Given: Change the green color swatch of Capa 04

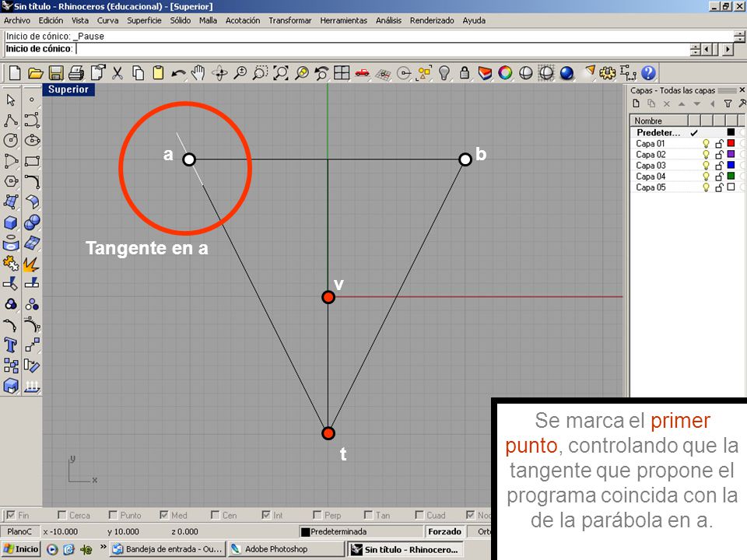Looking at the screenshot, I should point(731,177).
